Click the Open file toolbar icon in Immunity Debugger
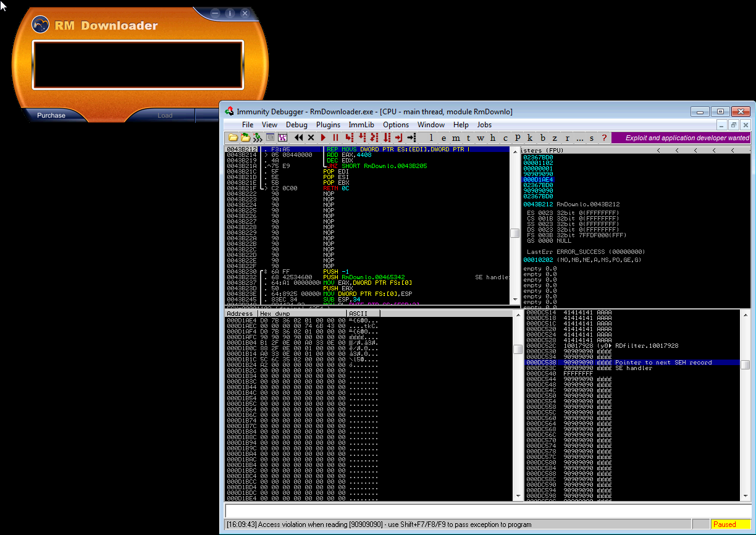This screenshot has width=756, height=535. 232,137
